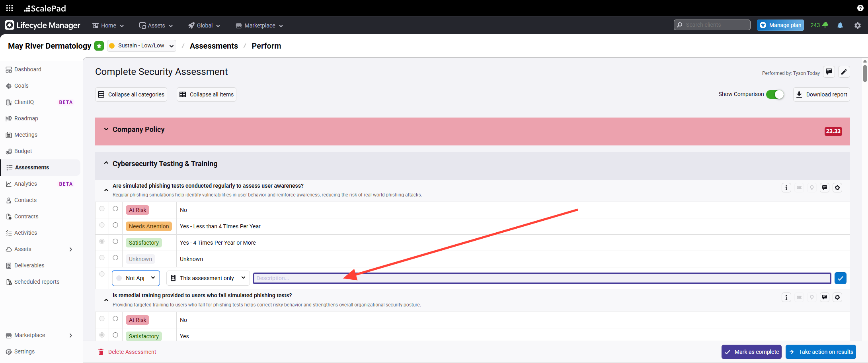The width and height of the screenshot is (868, 363).
Task: Click the edit pencil icon for assessment
Action: [x=844, y=72]
